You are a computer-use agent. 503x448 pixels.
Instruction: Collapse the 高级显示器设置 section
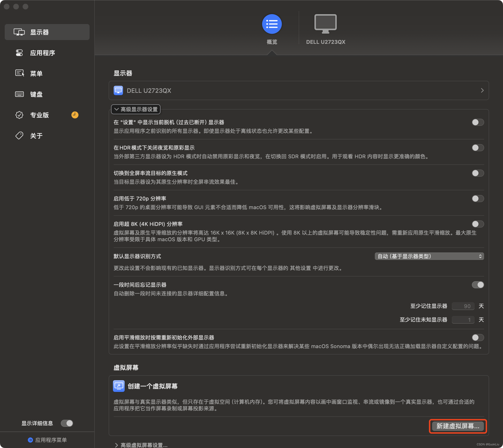136,109
